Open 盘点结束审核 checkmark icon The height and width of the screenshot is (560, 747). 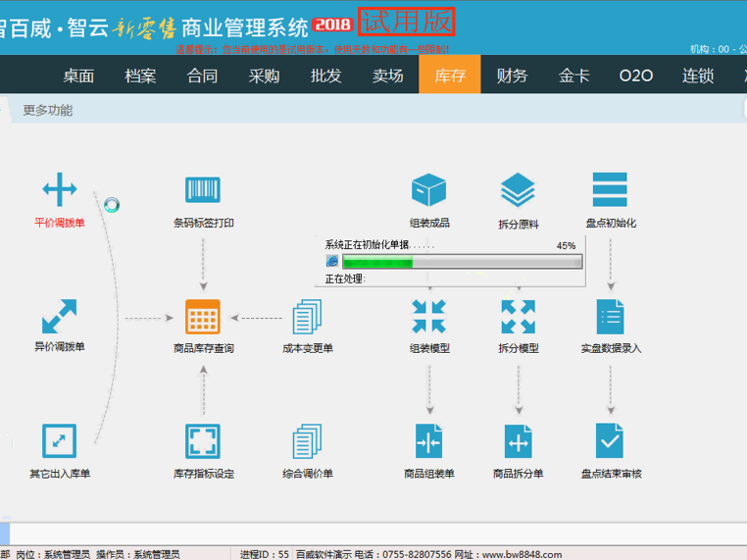click(x=610, y=441)
